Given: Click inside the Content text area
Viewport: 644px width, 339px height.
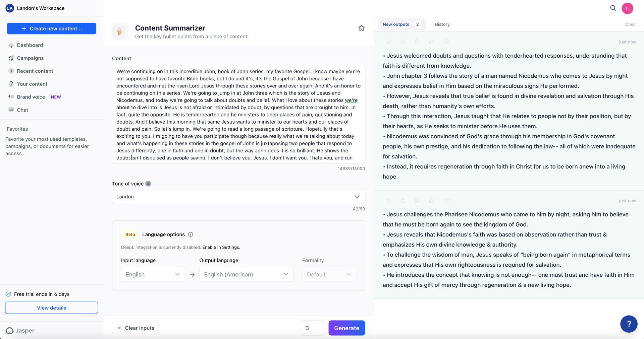Looking at the screenshot, I should click(238, 114).
